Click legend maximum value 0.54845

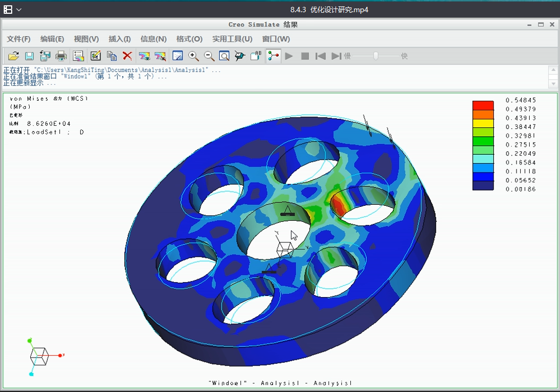coord(521,100)
